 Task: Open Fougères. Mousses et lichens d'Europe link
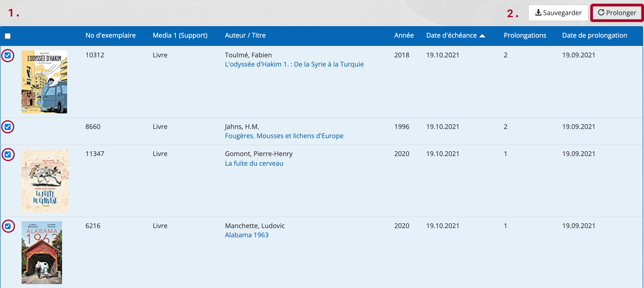click(284, 136)
